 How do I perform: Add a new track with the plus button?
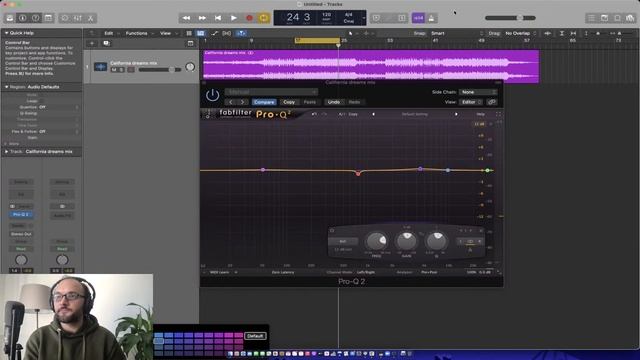pyautogui.click(x=92, y=43)
